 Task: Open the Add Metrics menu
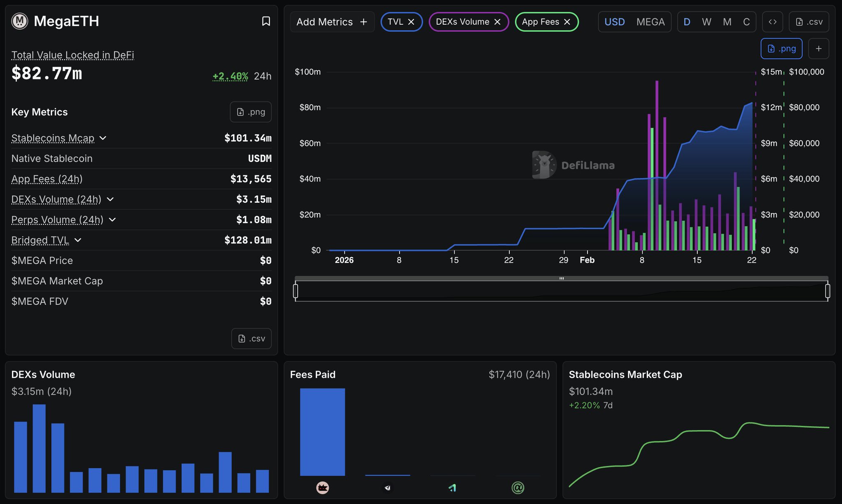[332, 22]
